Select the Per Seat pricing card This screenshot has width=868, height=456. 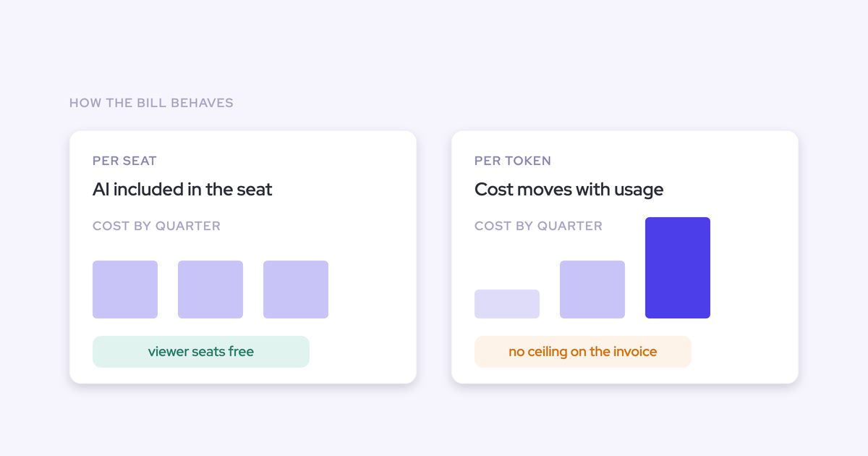click(243, 257)
